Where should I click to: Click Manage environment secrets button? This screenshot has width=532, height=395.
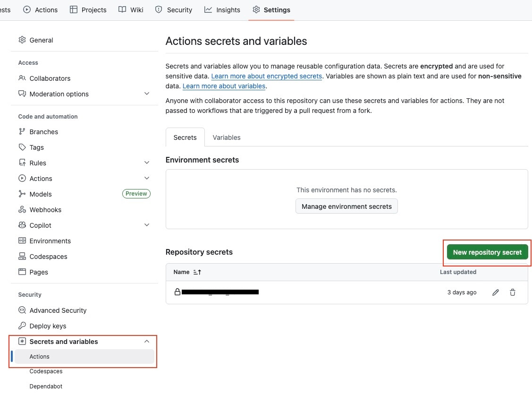tap(346, 206)
